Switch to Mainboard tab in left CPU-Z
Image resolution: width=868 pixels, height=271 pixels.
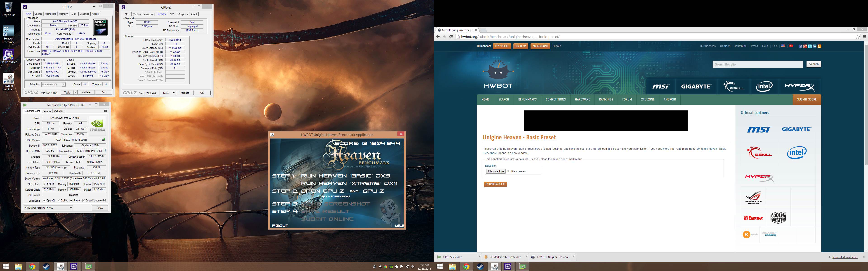point(51,14)
